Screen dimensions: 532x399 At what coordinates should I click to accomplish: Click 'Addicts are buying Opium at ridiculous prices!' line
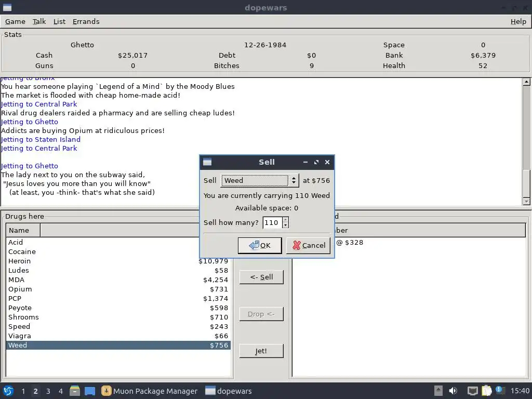point(83,130)
